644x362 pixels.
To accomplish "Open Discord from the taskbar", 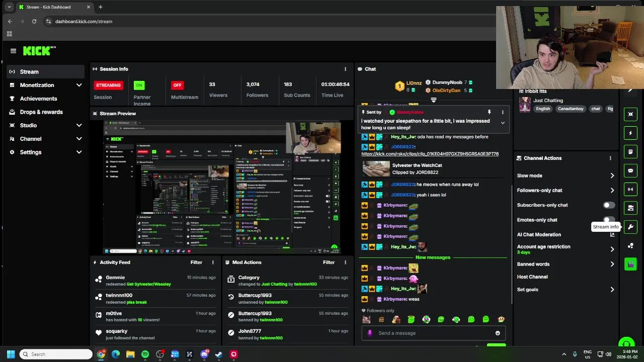I will (x=204, y=354).
